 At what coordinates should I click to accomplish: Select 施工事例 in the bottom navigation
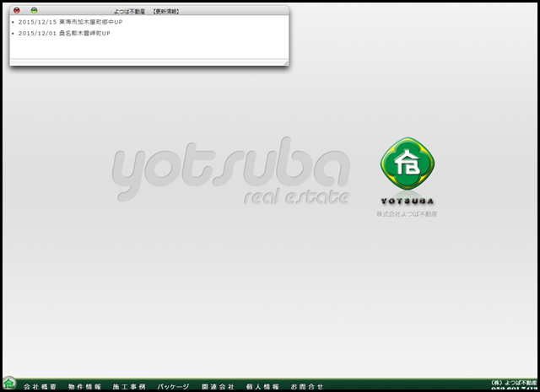[129, 386]
